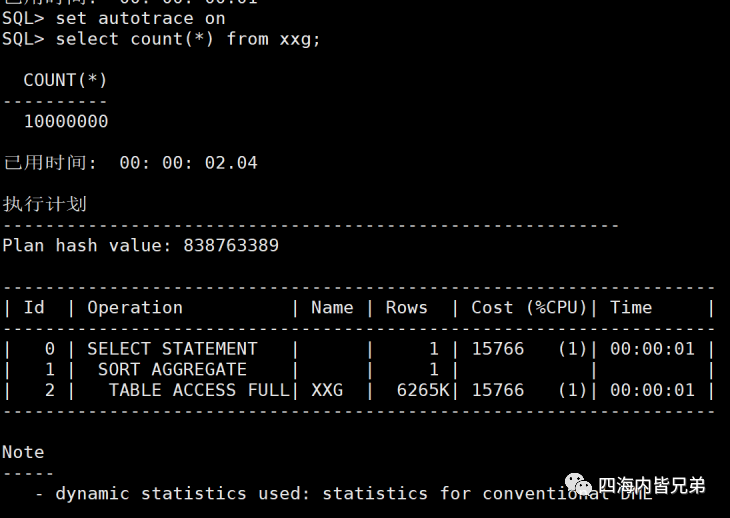Image resolution: width=730 pixels, height=518 pixels.
Task: Select the result value 10000000
Action: [x=66, y=121]
